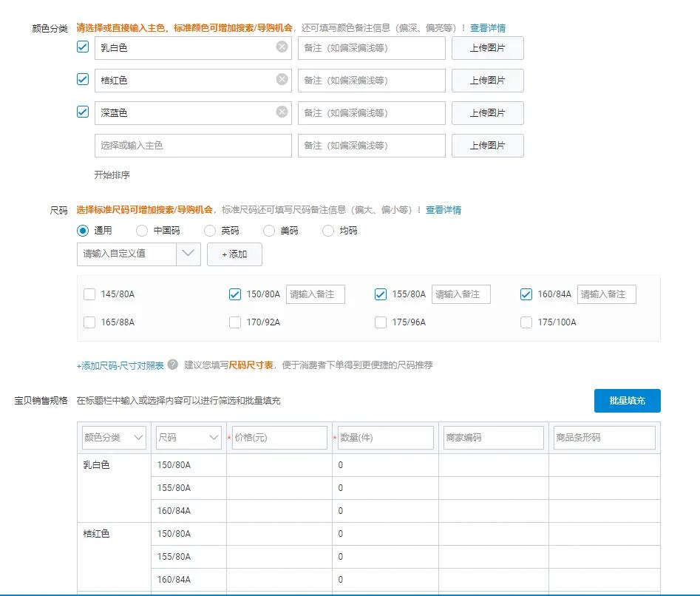The image size is (700, 596).
Task: Clear the 乳白色 input using its × icon
Action: 281,47
